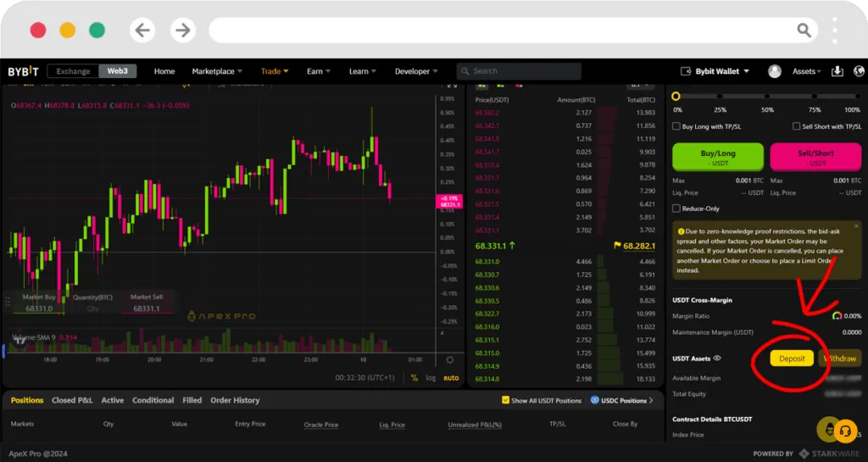Screen dimensions: 868x462
Task: Click the yellow Deposit button
Action: tap(792, 359)
